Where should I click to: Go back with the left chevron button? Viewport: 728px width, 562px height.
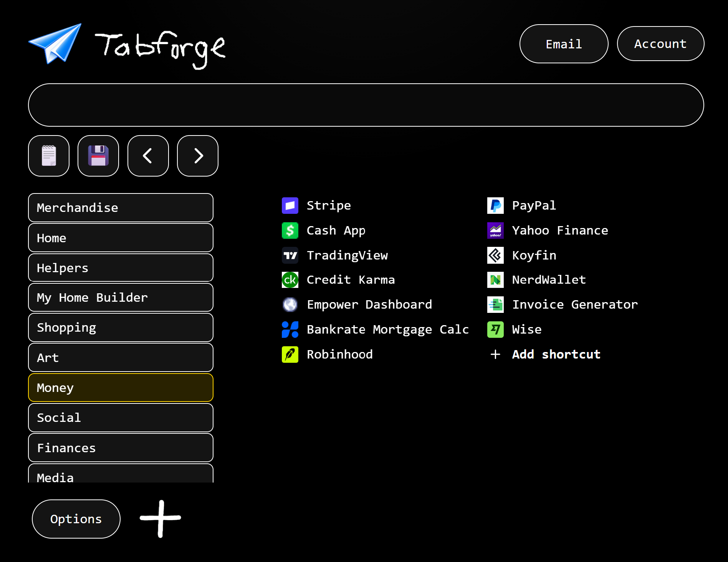pyautogui.click(x=148, y=156)
